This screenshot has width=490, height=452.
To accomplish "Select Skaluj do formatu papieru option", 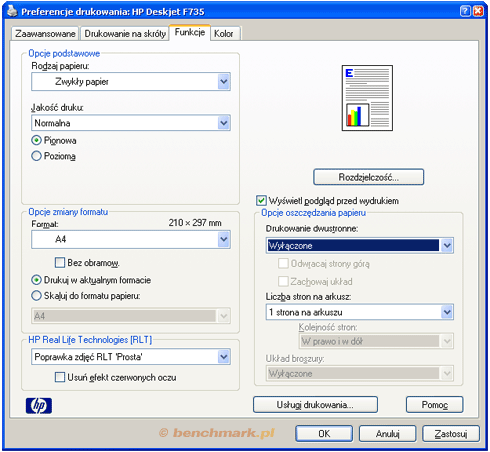I will tap(36, 296).
